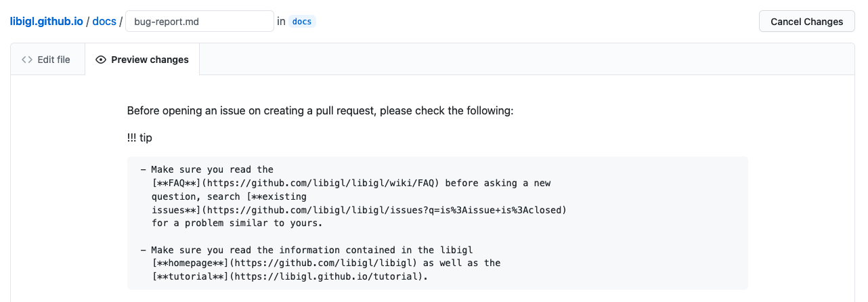The width and height of the screenshot is (868, 302).
Task: Click the eye icon beside Preview changes
Action: pyautogui.click(x=101, y=60)
